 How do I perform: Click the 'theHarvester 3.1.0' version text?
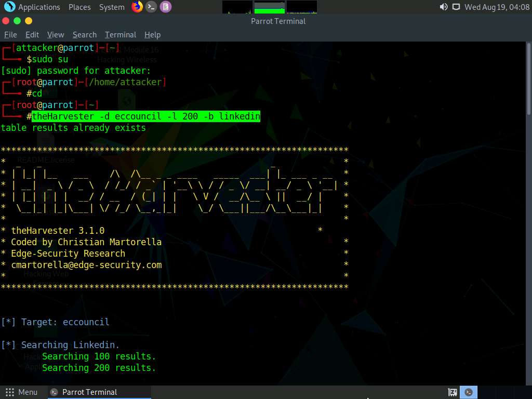pos(58,231)
